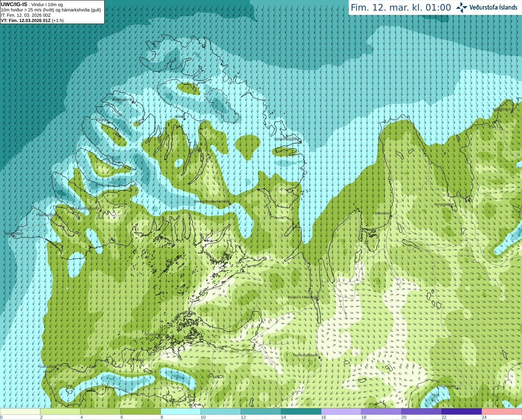Image resolution: width=522 pixels, height=420 pixels.
Task: Click the Veðurstofa Íslands logo icon
Action: click(462, 7)
